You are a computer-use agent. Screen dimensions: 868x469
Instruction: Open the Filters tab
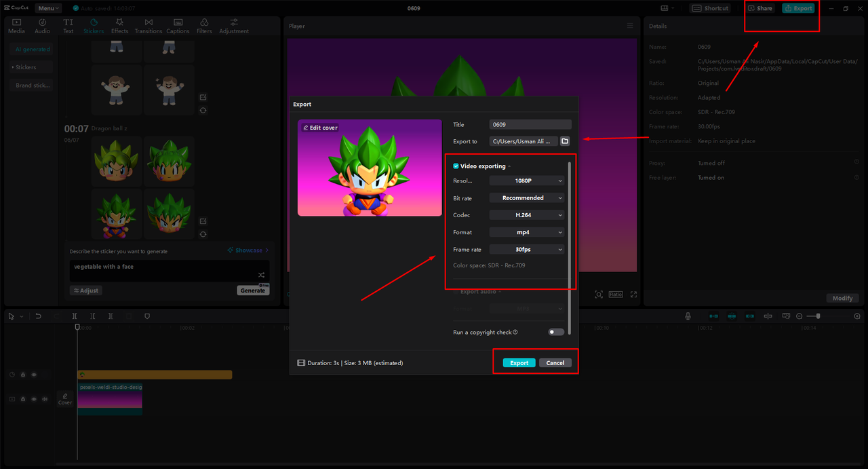pyautogui.click(x=204, y=26)
